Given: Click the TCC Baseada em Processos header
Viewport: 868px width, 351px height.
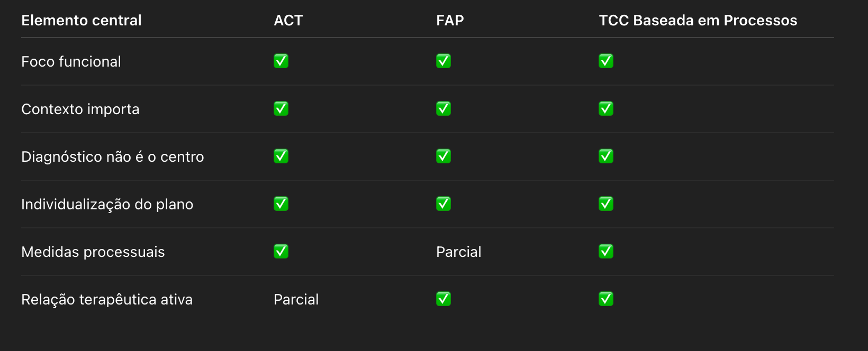Looking at the screenshot, I should (698, 21).
